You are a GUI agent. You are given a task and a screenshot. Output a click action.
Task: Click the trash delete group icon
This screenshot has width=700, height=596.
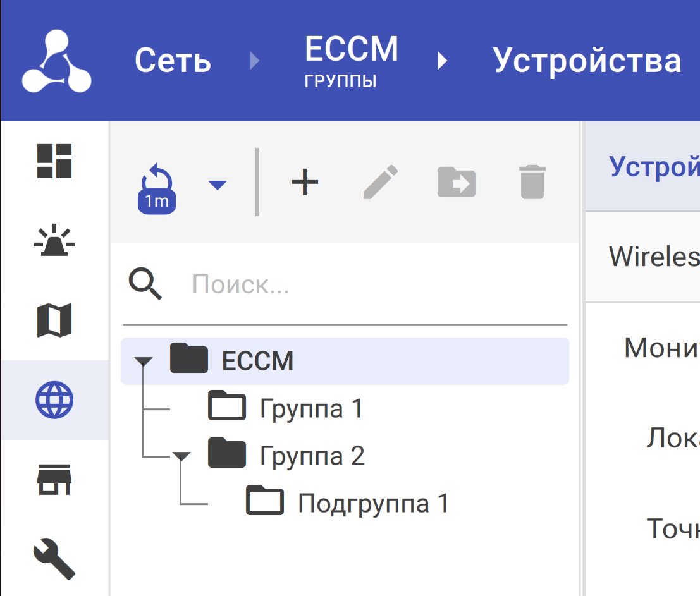(x=532, y=183)
